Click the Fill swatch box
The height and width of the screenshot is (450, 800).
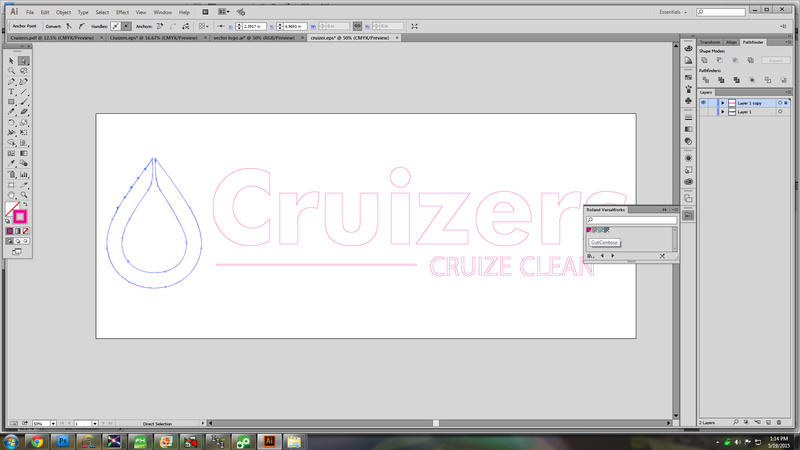pos(12,209)
